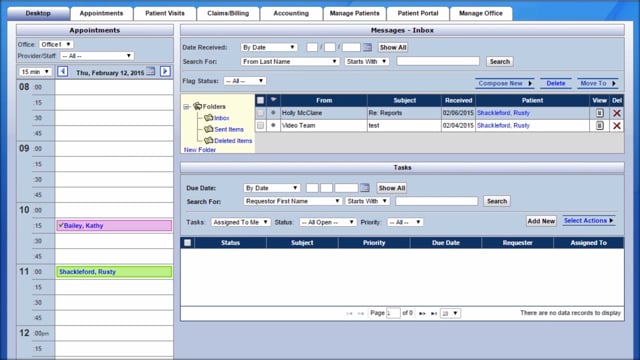Click Add New task button
Screen dimensions: 640x360
pyautogui.click(x=541, y=221)
